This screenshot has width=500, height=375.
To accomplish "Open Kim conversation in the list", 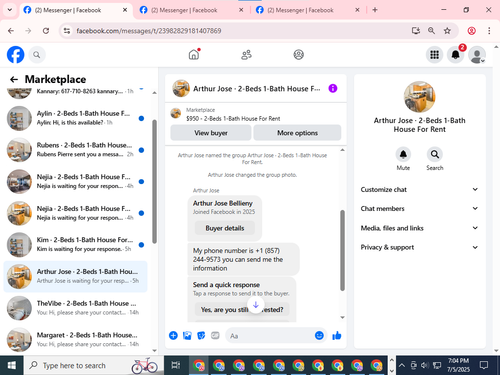I will tap(75, 244).
